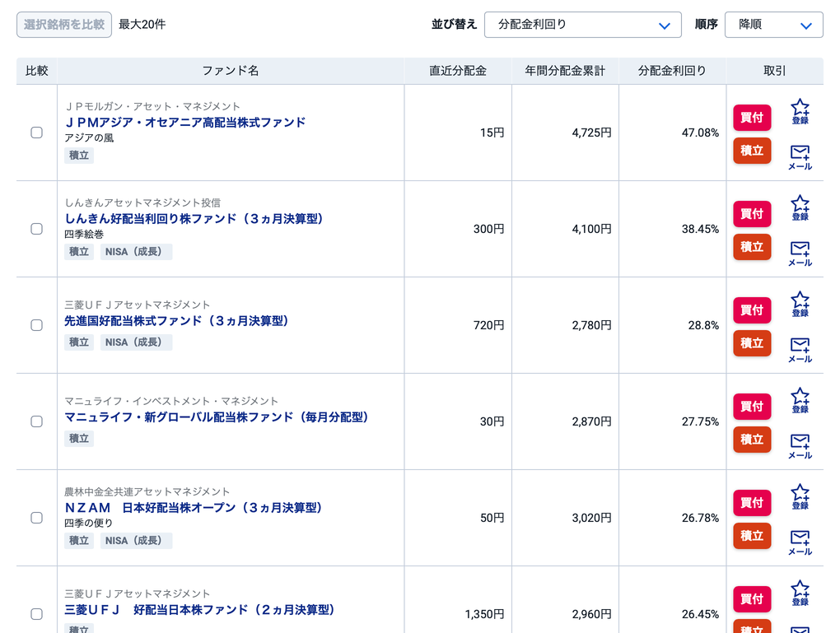Click the 直近分配金 column header
This screenshot has height=633, width=840.
tap(458, 71)
